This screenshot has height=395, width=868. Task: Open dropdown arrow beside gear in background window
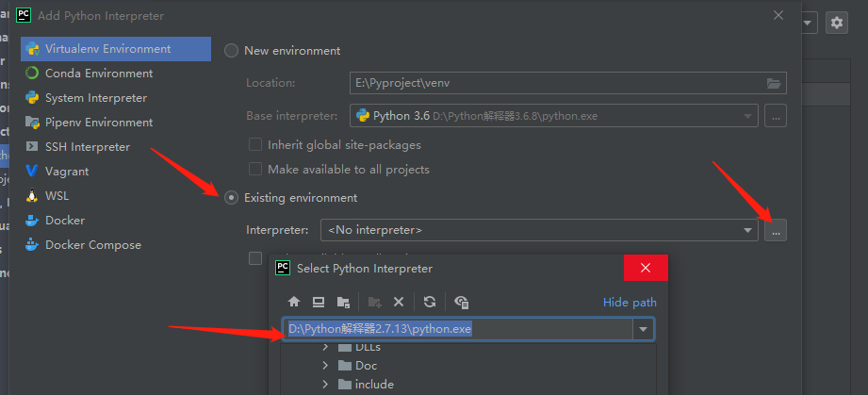808,24
